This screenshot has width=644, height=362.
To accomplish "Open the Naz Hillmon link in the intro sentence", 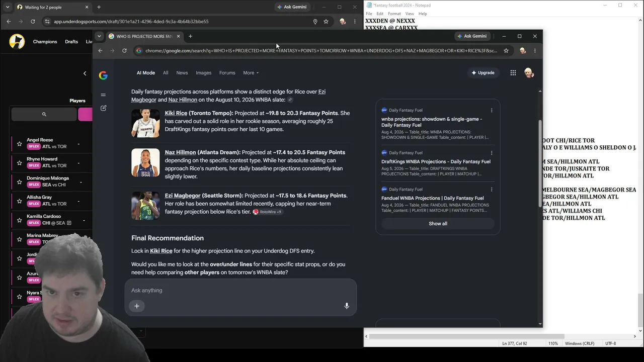I will coord(183,100).
